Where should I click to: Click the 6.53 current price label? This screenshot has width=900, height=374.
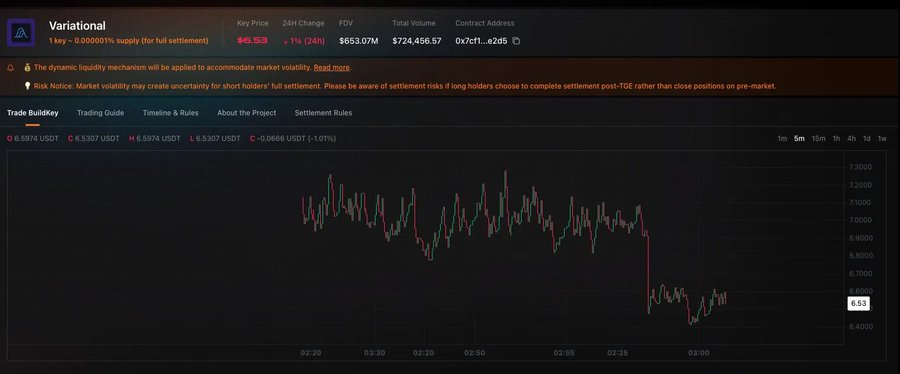(858, 303)
